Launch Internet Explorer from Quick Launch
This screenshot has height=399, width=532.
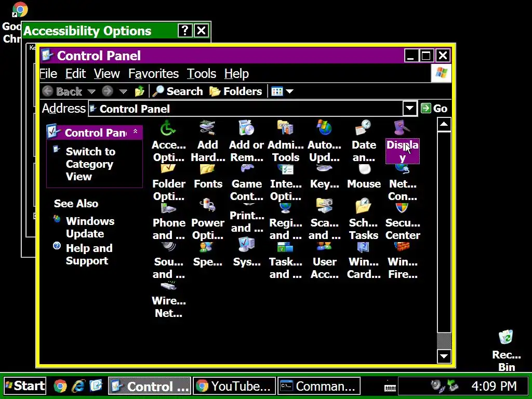[78, 386]
